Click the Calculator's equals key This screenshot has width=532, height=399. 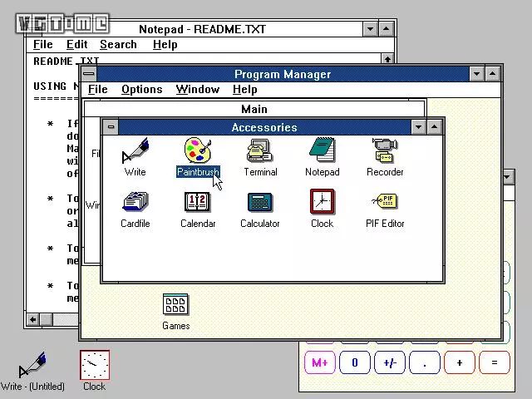(x=495, y=362)
